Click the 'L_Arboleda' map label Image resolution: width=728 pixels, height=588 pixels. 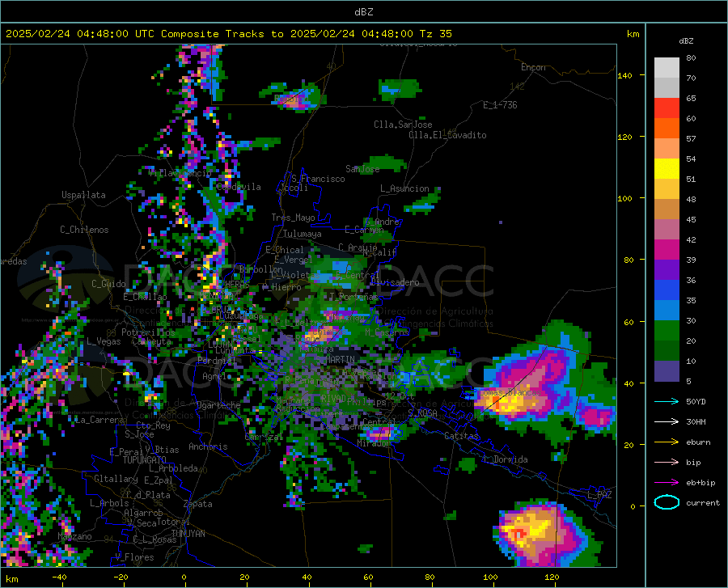(173, 468)
